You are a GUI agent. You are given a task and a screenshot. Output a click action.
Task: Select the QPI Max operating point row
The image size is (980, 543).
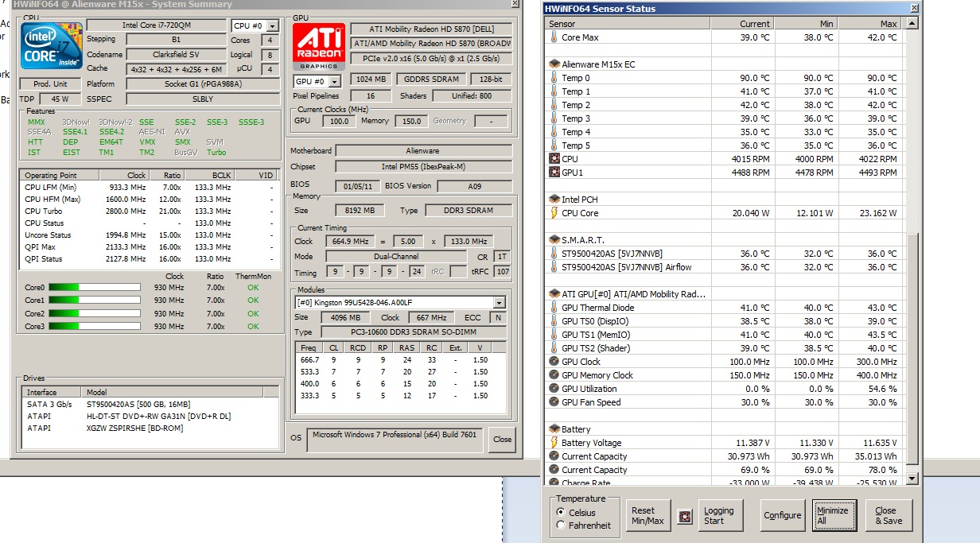click(149, 247)
